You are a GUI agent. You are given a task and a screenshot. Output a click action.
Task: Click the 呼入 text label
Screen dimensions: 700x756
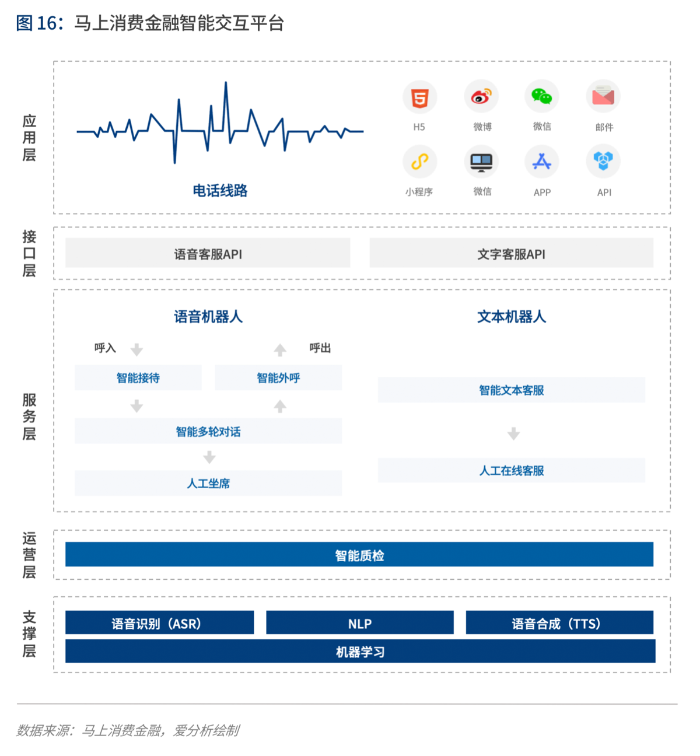coord(105,348)
